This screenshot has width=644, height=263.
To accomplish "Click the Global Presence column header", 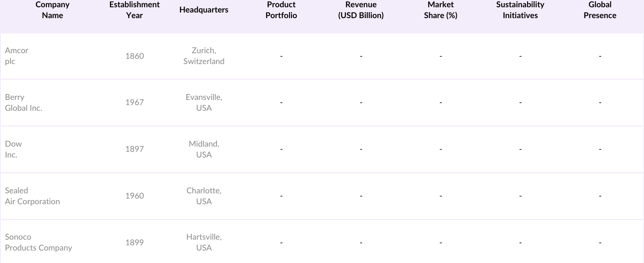I will click(600, 10).
